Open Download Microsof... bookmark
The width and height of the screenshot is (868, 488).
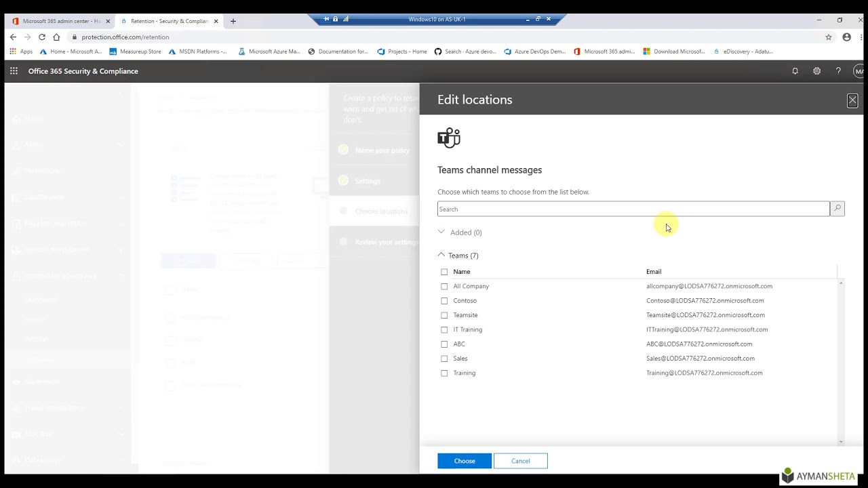pyautogui.click(x=674, y=52)
